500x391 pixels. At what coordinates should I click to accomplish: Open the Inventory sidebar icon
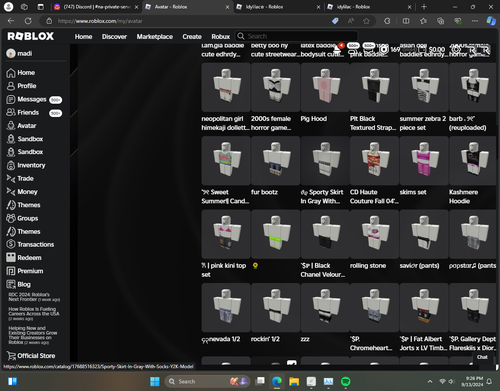coord(11,165)
